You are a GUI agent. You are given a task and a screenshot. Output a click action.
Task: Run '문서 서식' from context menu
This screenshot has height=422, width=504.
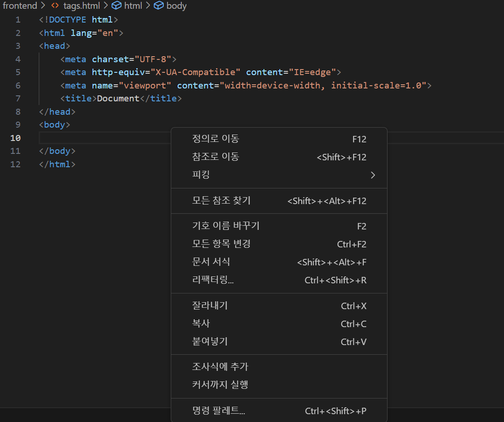(279, 262)
